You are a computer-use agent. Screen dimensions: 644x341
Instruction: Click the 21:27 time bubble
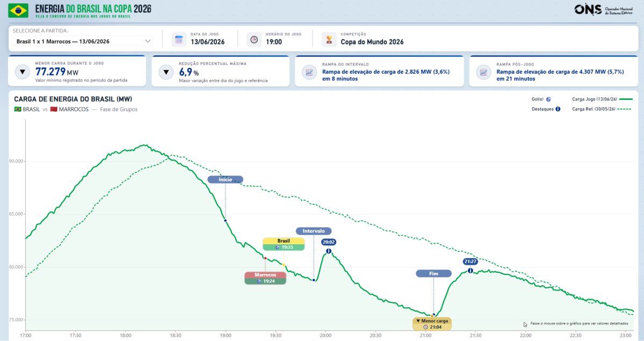(471, 262)
